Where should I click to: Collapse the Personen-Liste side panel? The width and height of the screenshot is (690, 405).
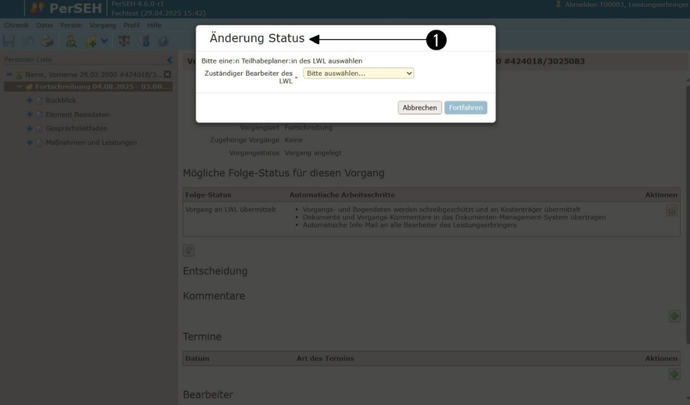(x=169, y=60)
